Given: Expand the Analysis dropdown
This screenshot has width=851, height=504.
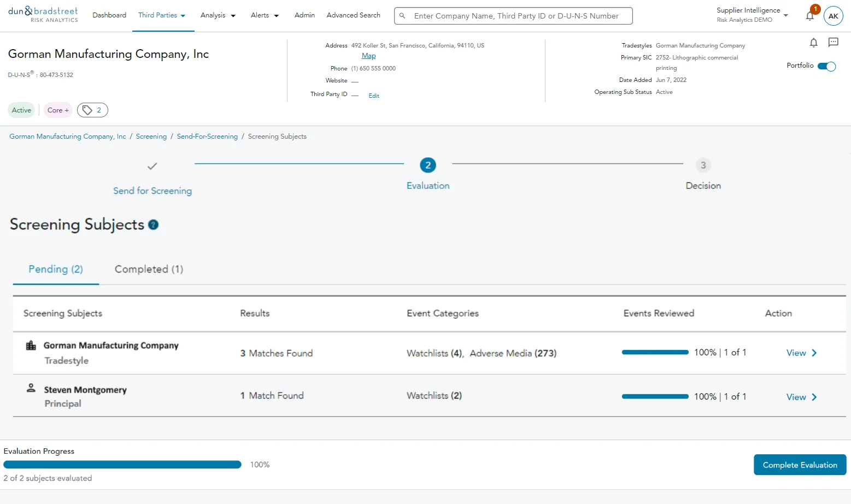Looking at the screenshot, I should click(218, 15).
